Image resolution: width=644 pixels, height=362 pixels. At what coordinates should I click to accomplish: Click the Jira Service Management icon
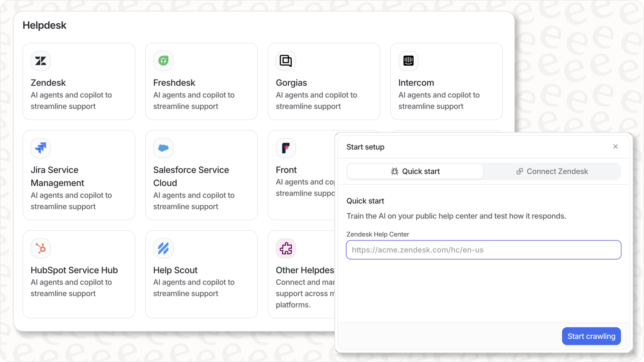(40, 148)
